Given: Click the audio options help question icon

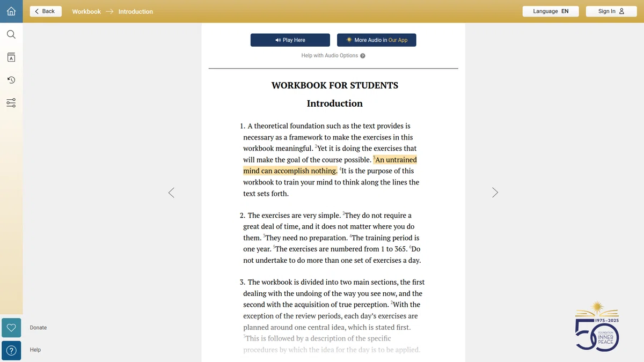Looking at the screenshot, I should pyautogui.click(x=363, y=56).
